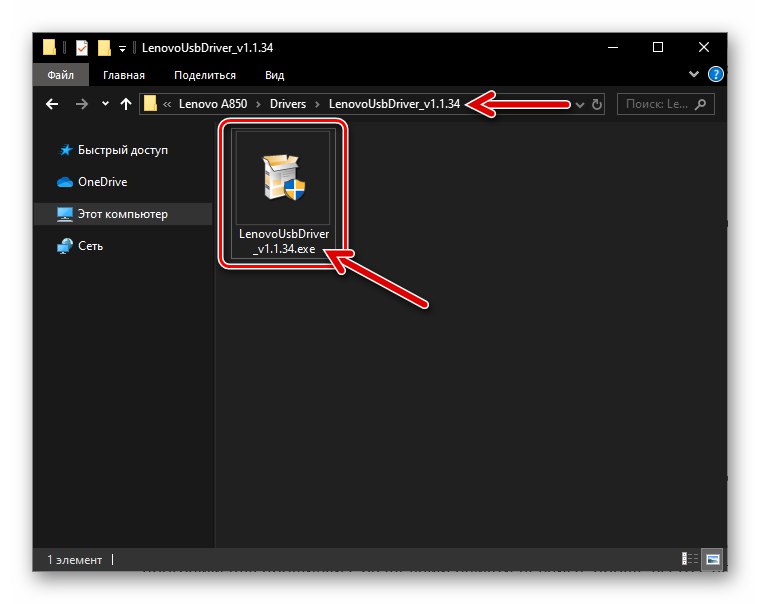Click the search magnifier icon
Image resolution: width=760 pixels, height=604 pixels.
[x=700, y=104]
